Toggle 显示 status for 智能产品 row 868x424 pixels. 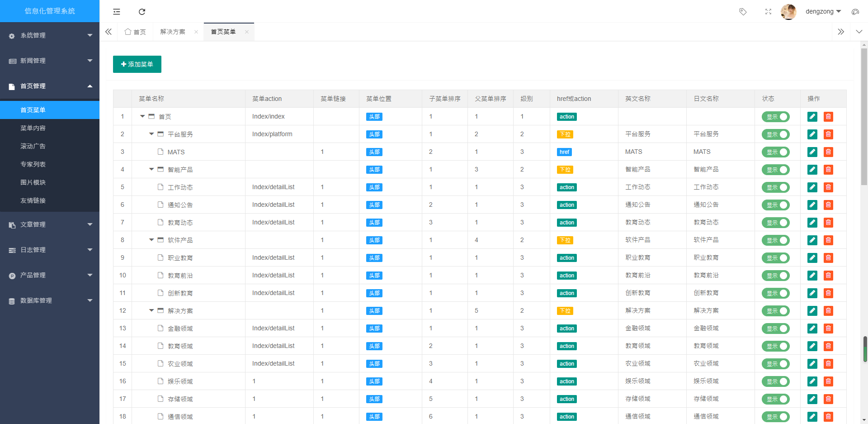775,170
